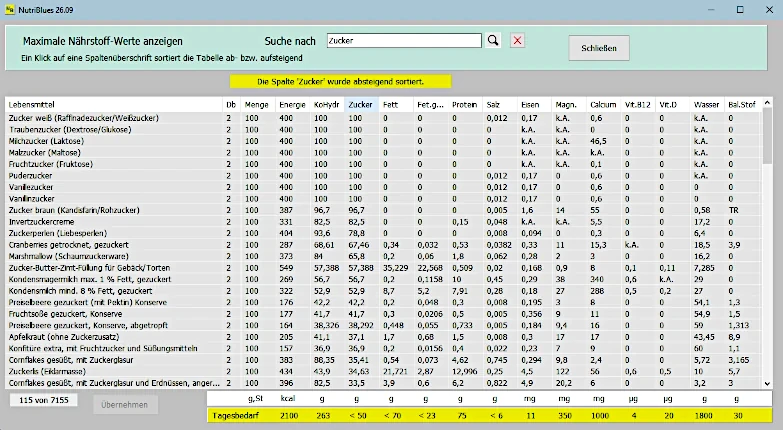The width and height of the screenshot is (783, 430).
Task: Sort table by Zucker column header
Action: coord(360,104)
